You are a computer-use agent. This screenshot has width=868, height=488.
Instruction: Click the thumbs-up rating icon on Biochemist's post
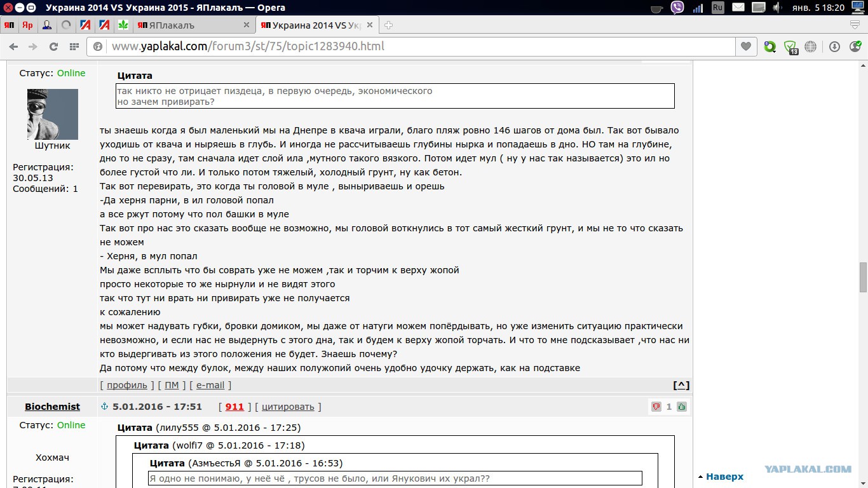[x=682, y=407]
